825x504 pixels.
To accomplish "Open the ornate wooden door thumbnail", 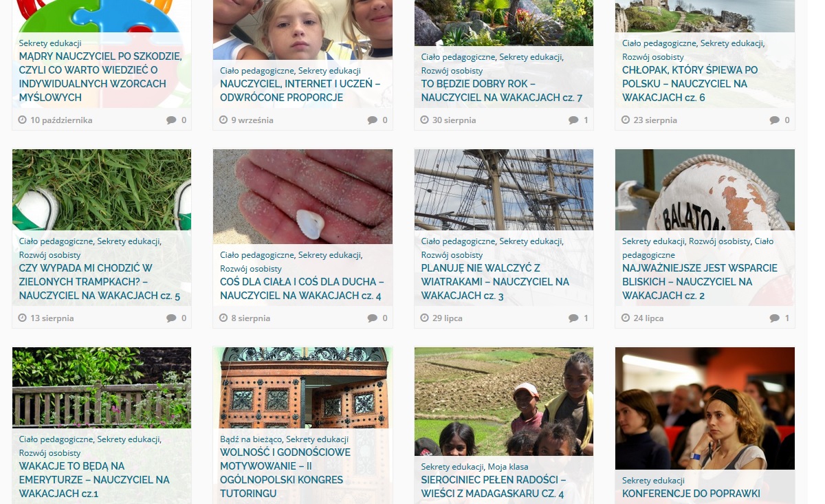I will [x=302, y=388].
